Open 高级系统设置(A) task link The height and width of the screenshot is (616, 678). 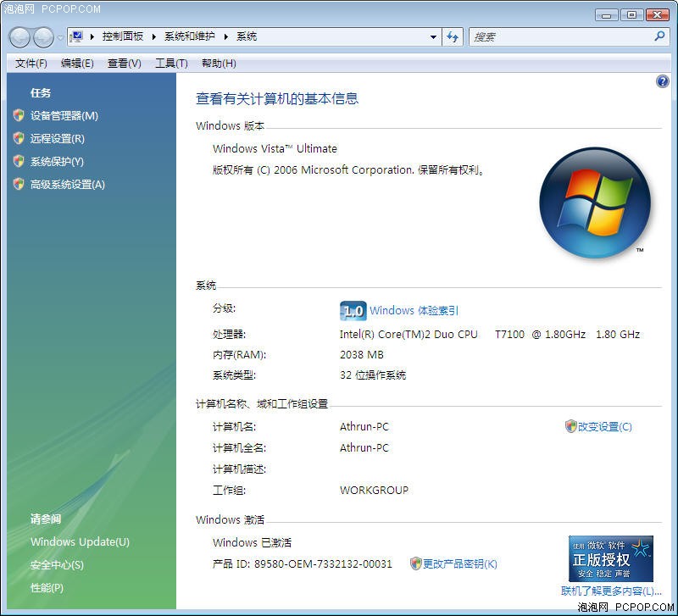(x=68, y=185)
